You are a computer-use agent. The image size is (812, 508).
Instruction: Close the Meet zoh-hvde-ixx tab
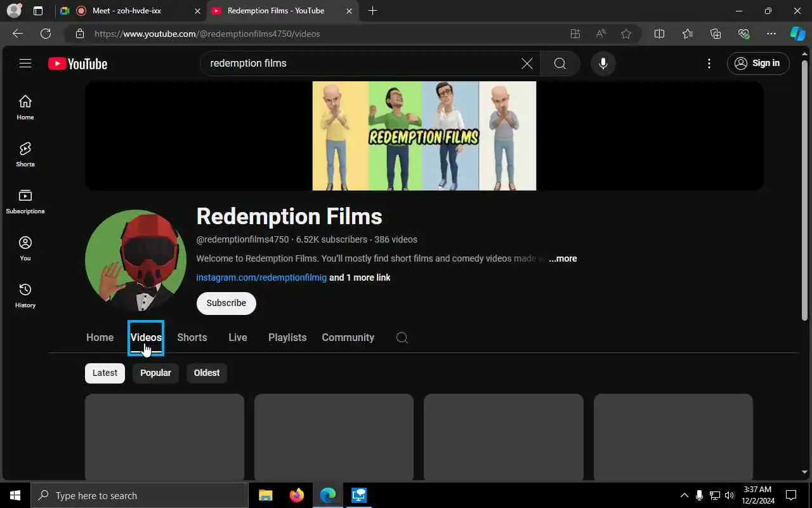tap(197, 11)
